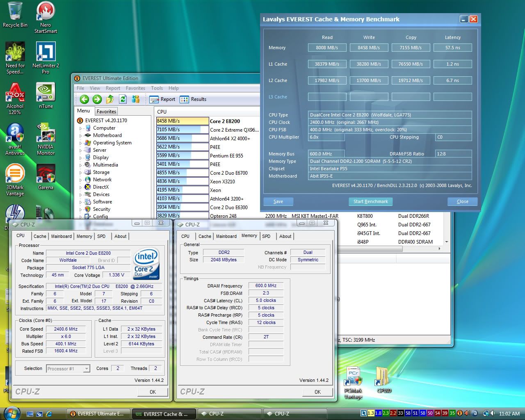Click the Start Benchmark button
The width and height of the screenshot is (525, 420).
(371, 201)
